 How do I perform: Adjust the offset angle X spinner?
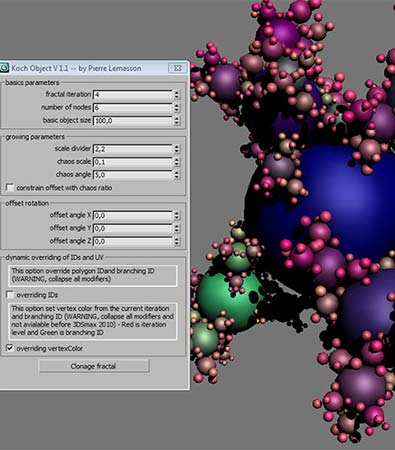click(x=177, y=216)
